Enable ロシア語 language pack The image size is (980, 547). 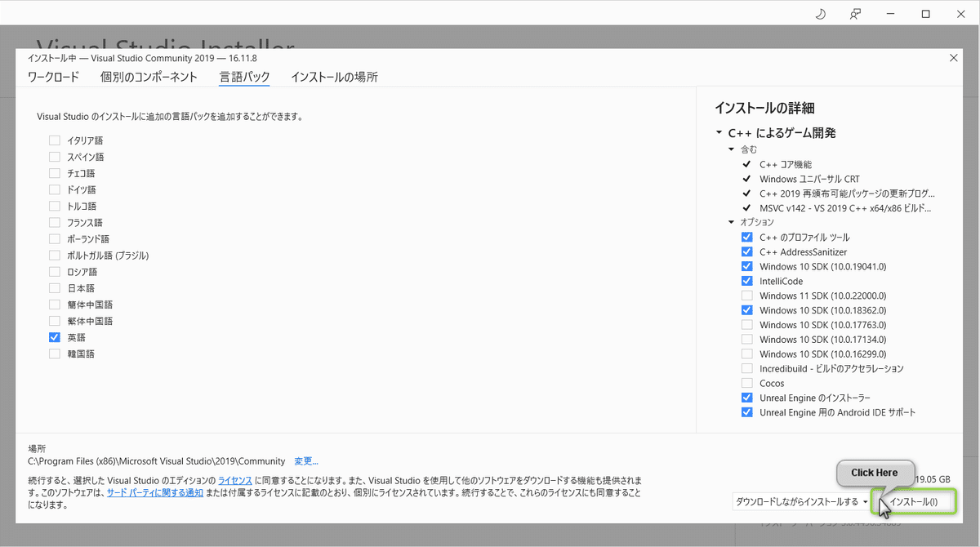55,271
